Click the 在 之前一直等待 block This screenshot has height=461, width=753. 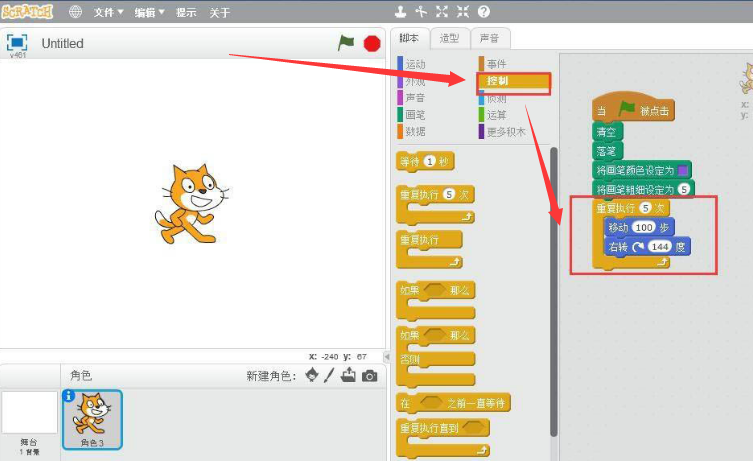[x=453, y=402]
